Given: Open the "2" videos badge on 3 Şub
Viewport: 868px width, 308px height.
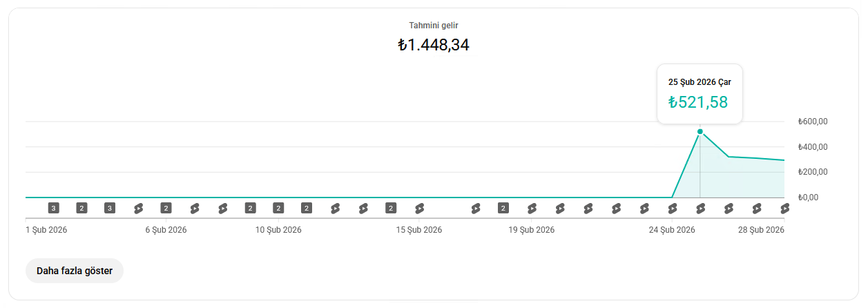Looking at the screenshot, I should [81, 208].
